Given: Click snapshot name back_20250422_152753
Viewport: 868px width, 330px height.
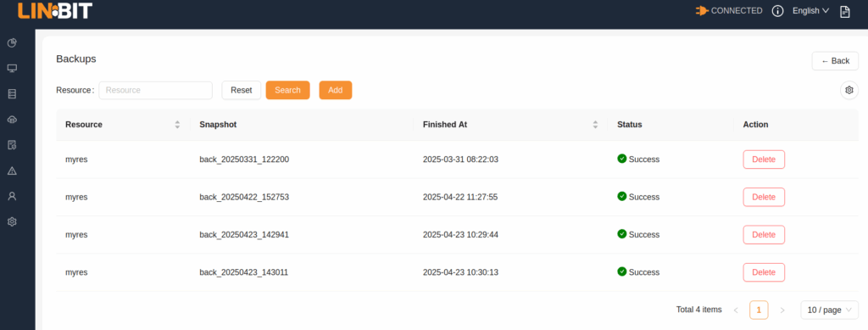Looking at the screenshot, I should 244,197.
